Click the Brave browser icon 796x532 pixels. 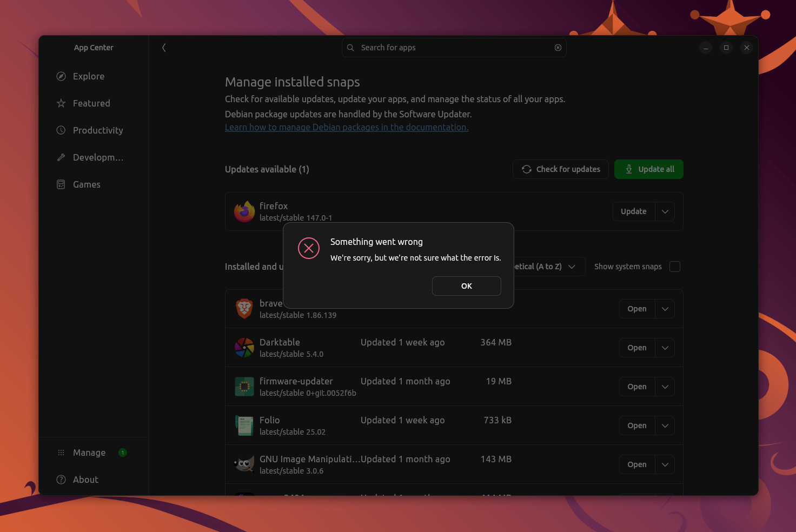pos(244,309)
